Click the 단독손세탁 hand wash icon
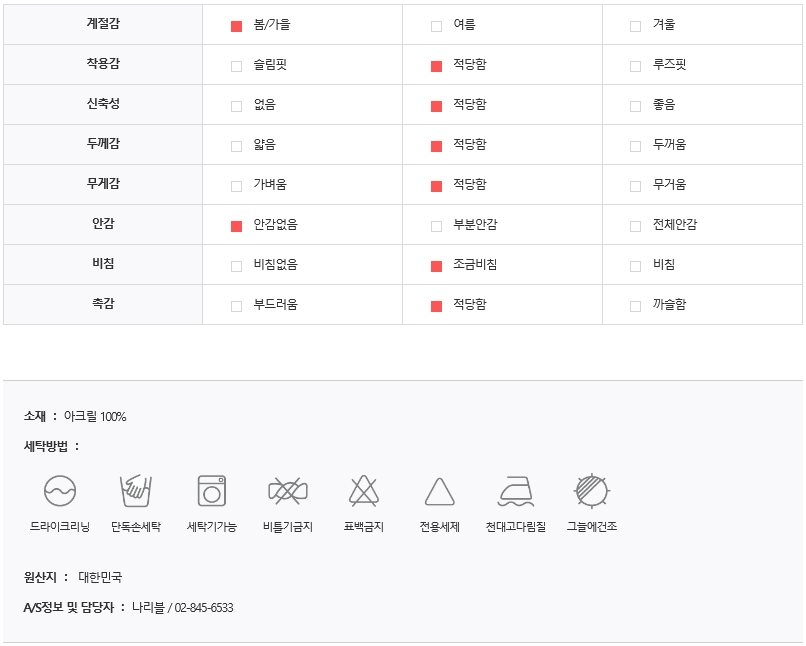This screenshot has height=646, width=806. tap(136, 491)
